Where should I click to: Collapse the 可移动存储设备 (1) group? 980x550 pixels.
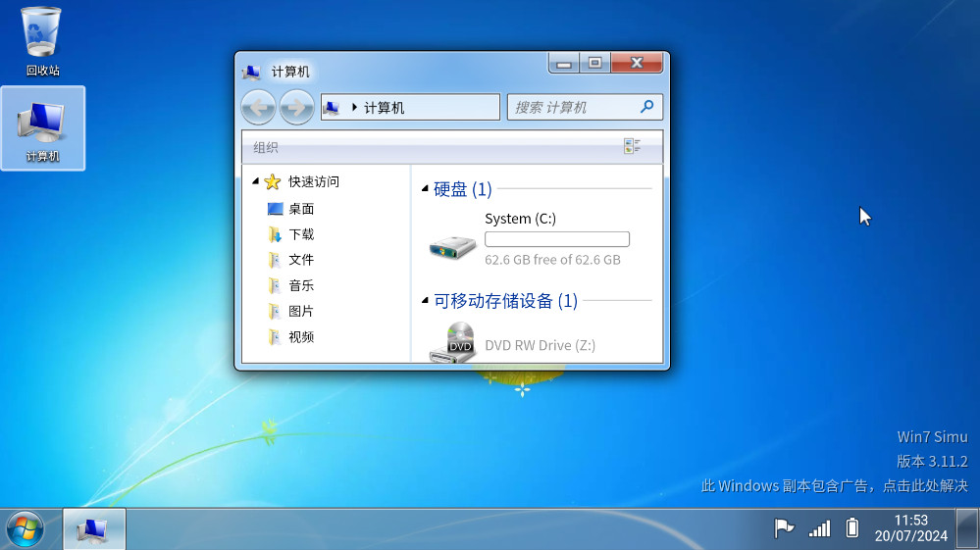425,300
